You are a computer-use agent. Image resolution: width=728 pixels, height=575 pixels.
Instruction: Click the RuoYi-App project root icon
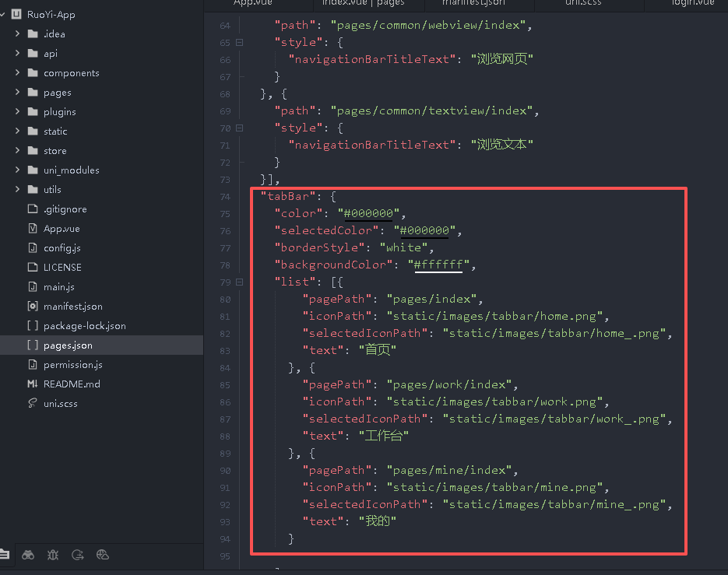pyautogui.click(x=16, y=14)
